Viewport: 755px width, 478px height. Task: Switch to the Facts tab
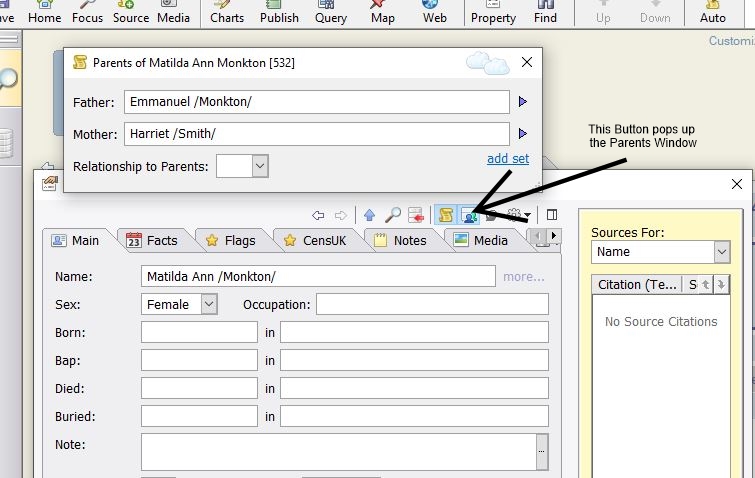[151, 240]
